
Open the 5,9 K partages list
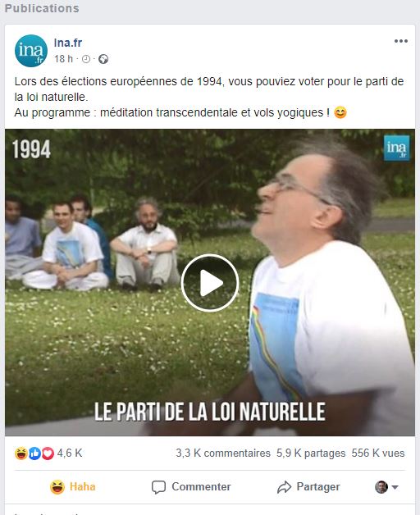pos(311,453)
